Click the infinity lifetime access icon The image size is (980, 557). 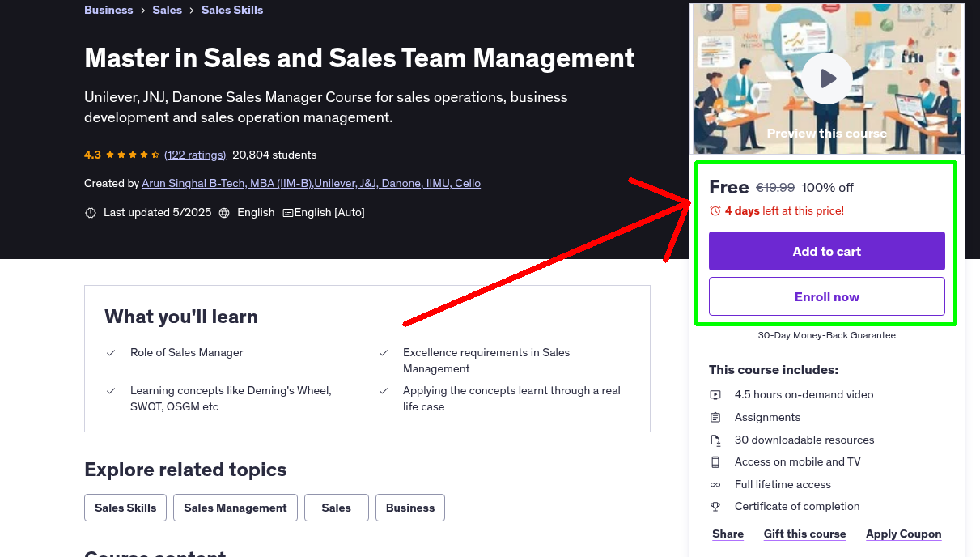[715, 485]
